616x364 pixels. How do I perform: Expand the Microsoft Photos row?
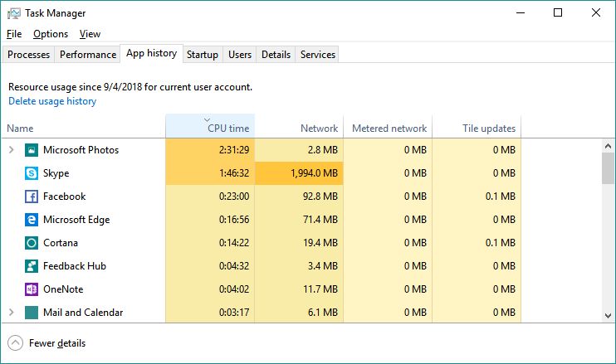(x=12, y=149)
